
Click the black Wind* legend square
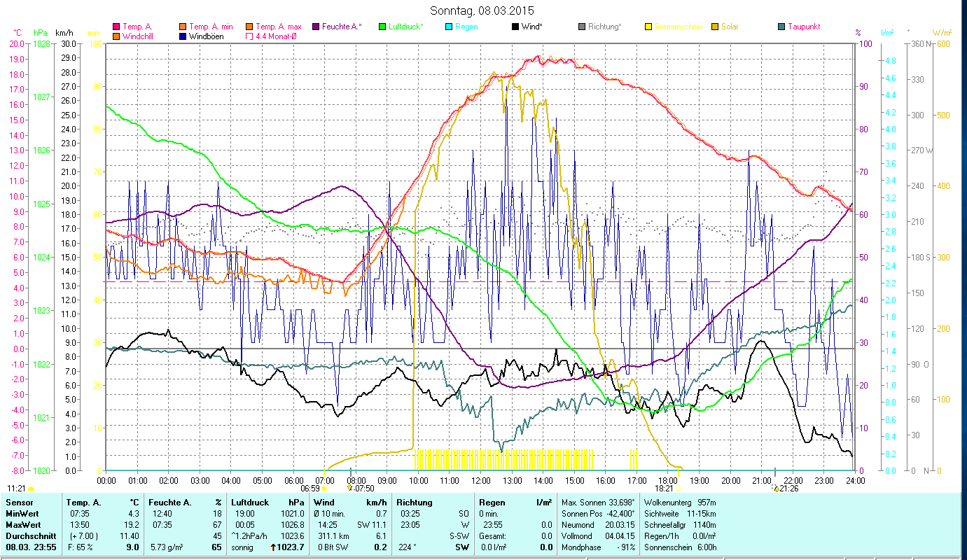tap(515, 27)
